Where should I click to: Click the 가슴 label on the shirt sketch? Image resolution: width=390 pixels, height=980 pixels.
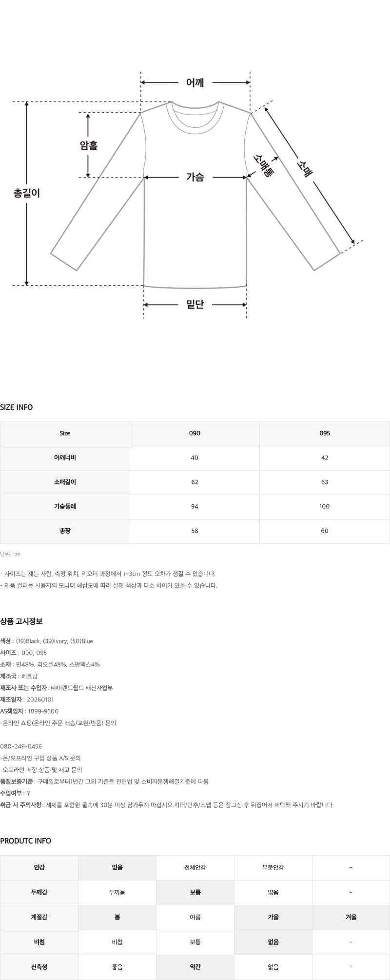click(195, 178)
